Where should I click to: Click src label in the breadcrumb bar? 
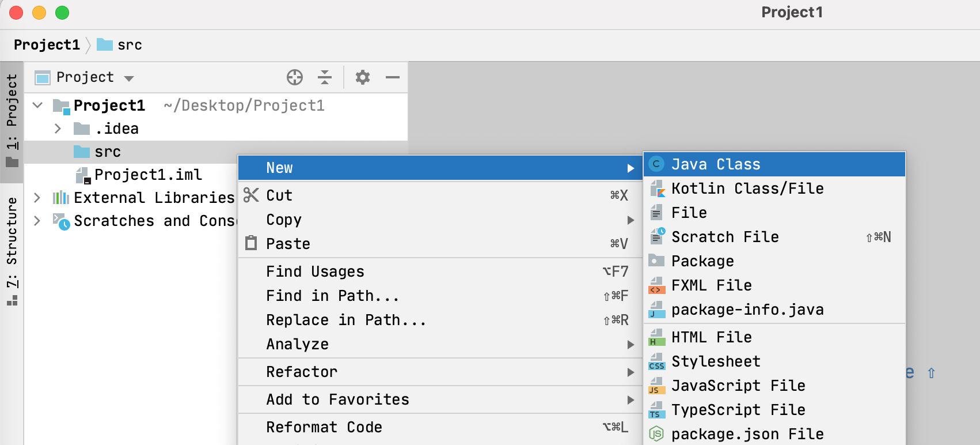tap(130, 45)
